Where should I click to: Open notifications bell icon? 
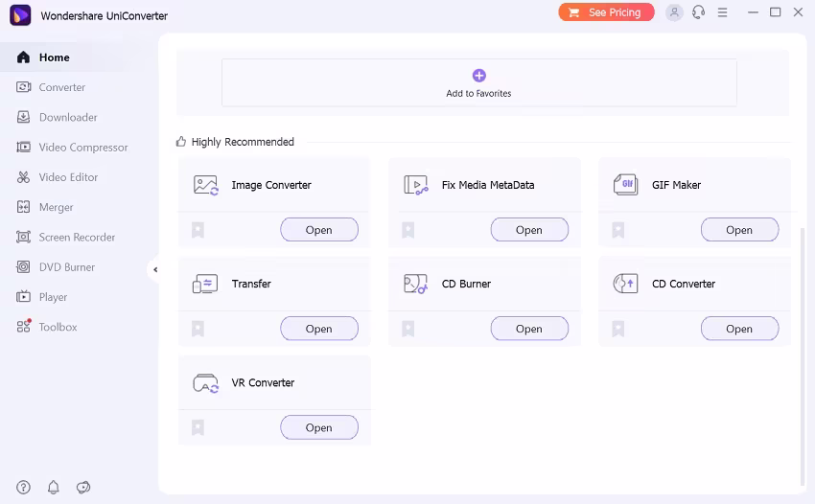pyautogui.click(x=54, y=487)
